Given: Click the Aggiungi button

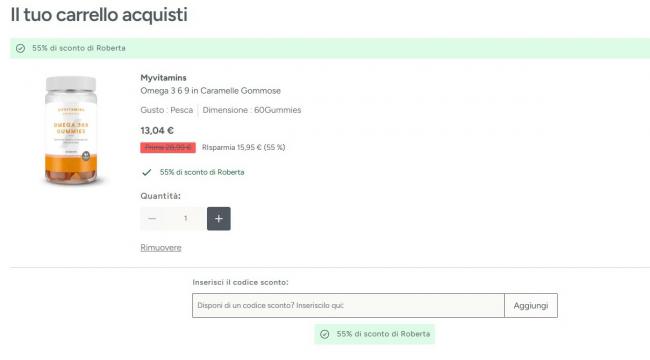Looking at the screenshot, I should click(x=531, y=306).
